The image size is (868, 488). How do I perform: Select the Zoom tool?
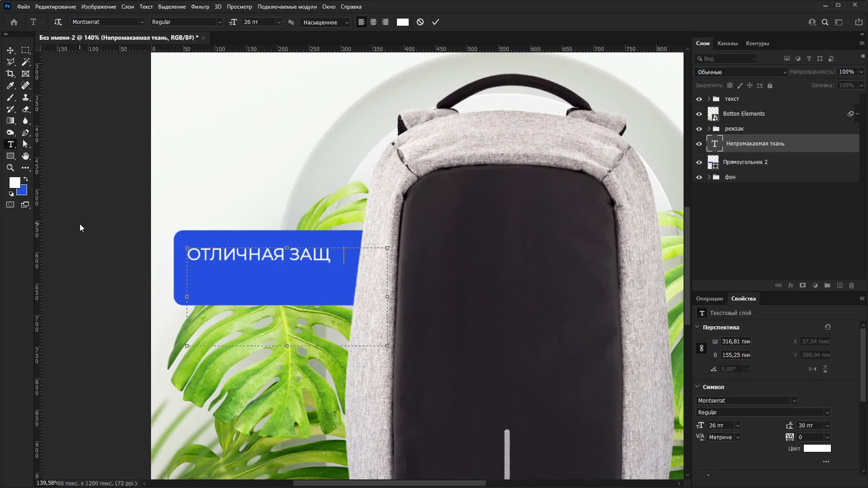tap(10, 168)
